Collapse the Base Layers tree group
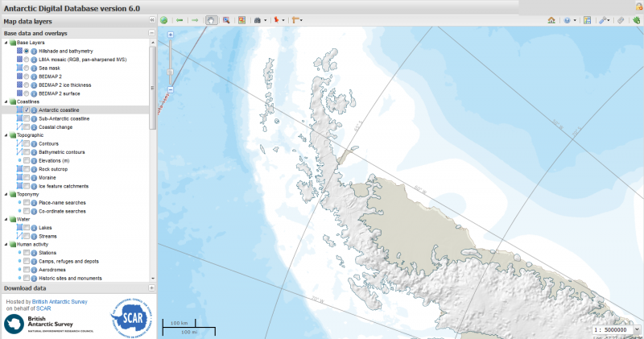The image size is (644, 339). tap(6, 42)
